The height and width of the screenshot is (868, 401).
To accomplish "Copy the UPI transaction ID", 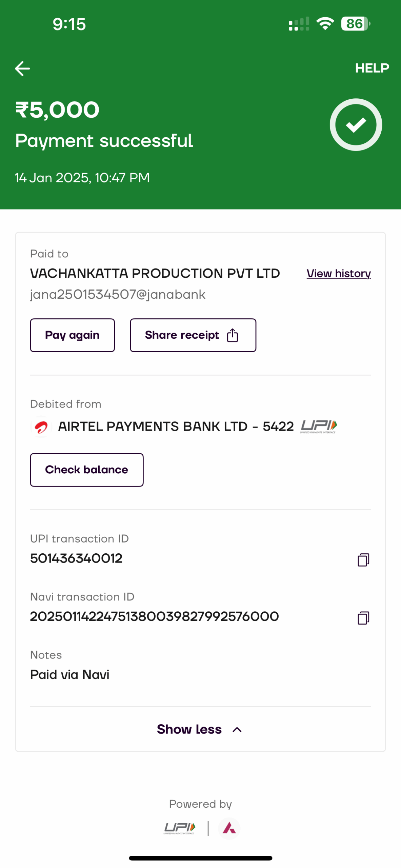I will pos(363,559).
